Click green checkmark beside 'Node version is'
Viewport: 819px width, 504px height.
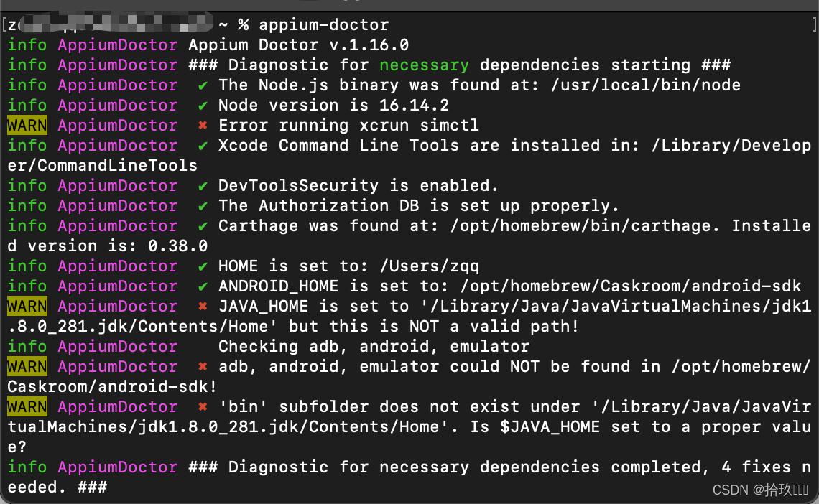(203, 106)
